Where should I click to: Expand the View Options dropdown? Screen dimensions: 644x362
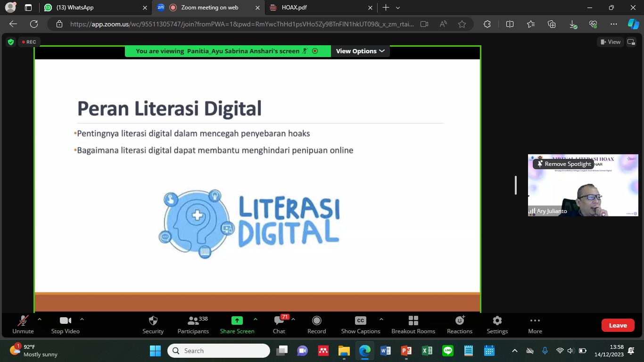point(360,51)
